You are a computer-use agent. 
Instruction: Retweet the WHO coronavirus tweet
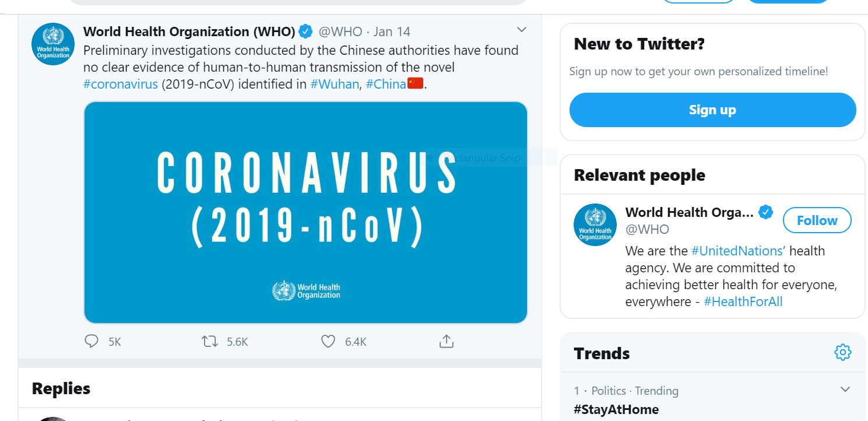(x=210, y=341)
